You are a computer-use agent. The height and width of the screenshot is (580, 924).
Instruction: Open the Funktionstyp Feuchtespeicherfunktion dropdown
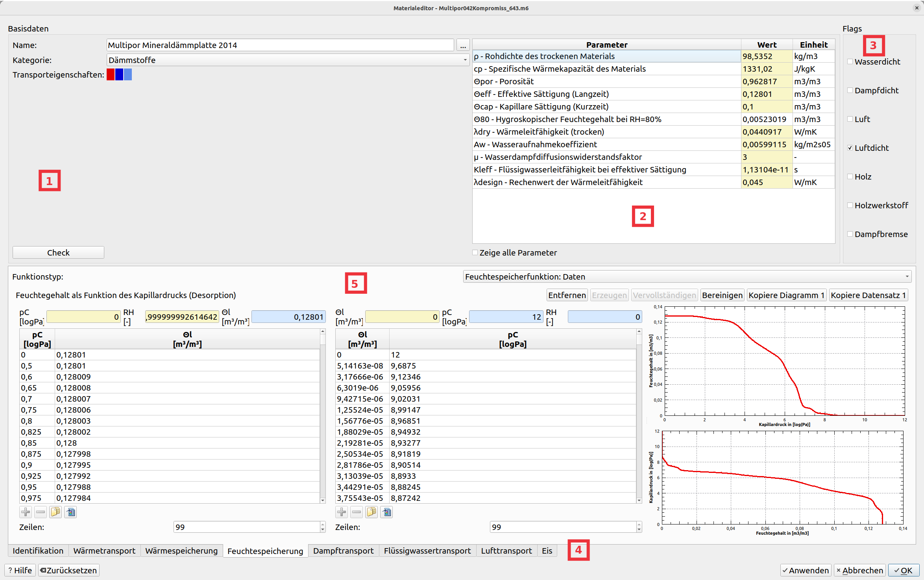tap(687, 277)
